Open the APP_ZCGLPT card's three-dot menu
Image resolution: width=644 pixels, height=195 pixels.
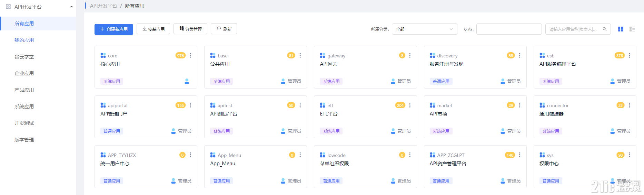(520, 155)
